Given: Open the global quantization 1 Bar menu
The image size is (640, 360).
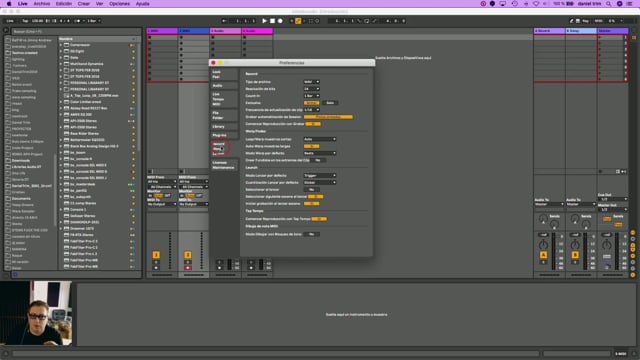Looking at the screenshot, I should 94,21.
